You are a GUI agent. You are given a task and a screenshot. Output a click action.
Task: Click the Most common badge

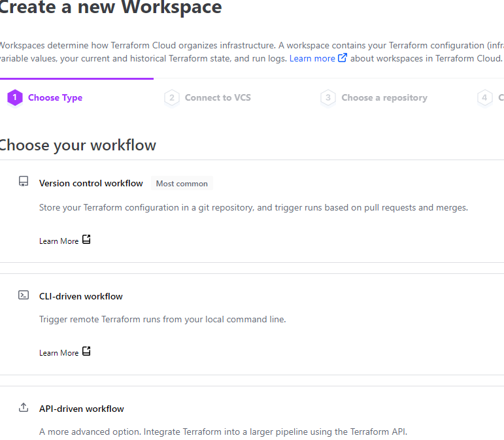click(182, 184)
